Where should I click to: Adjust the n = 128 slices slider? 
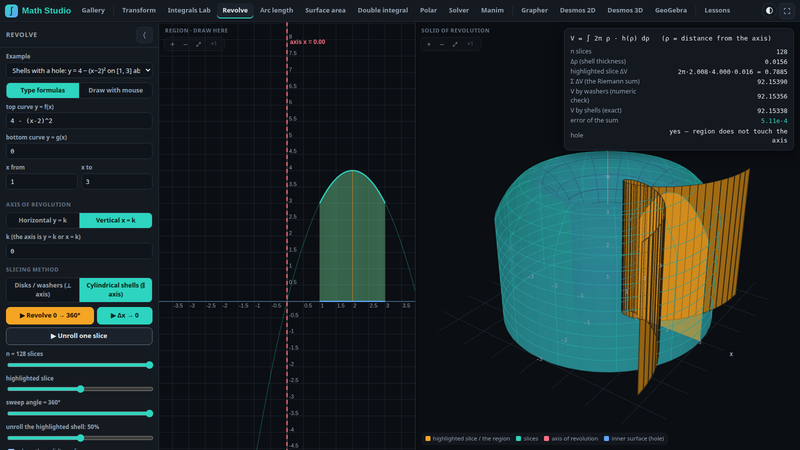[79, 365]
